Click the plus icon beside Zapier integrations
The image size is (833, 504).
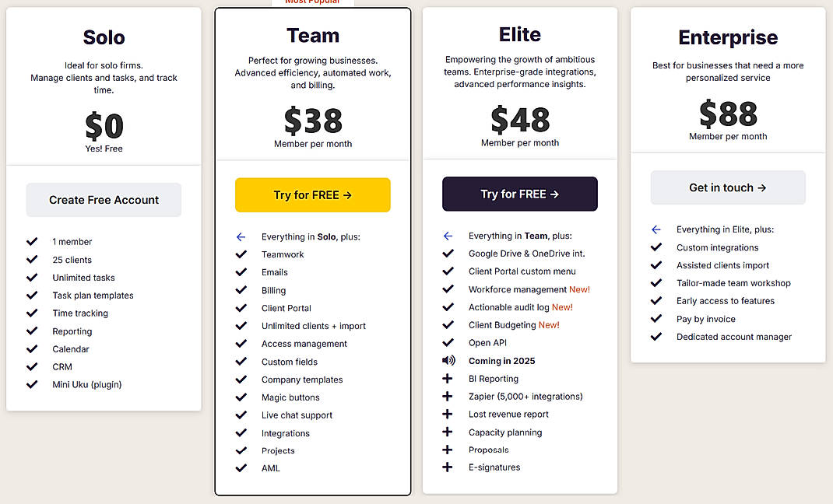(448, 396)
